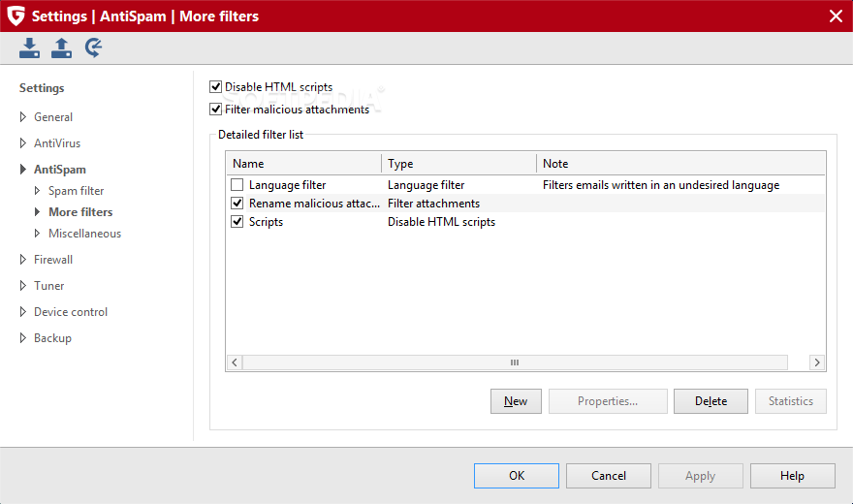
Task: Expand the AntiVirus tree arrow
Action: tap(23, 143)
